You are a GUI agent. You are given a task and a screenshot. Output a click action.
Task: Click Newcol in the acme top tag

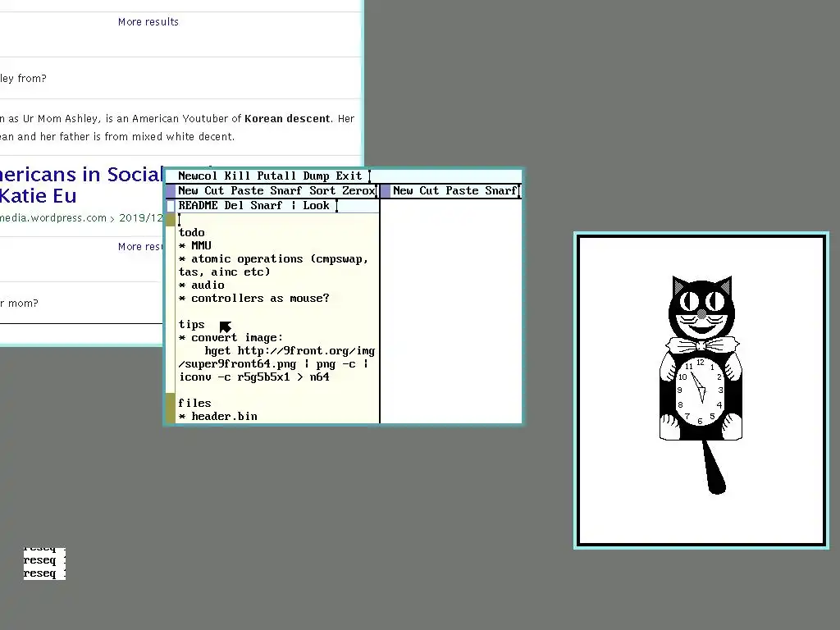coord(197,176)
